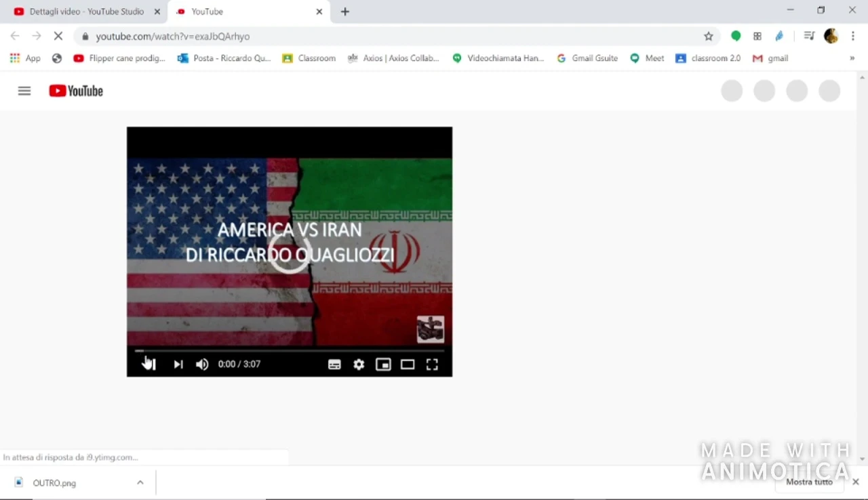Expand options for the OUTRO.png download
The height and width of the screenshot is (500, 868).
click(140, 482)
